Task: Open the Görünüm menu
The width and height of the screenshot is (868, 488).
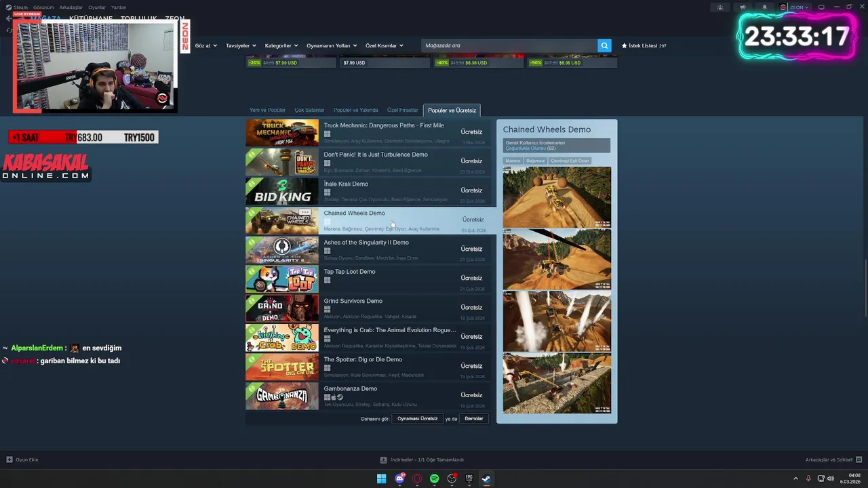Action: 43,7
